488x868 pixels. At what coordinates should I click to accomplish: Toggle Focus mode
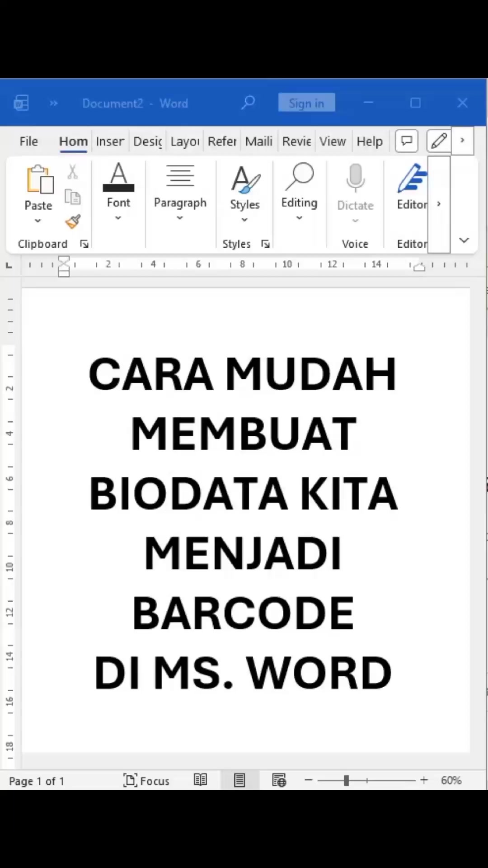coord(146,780)
